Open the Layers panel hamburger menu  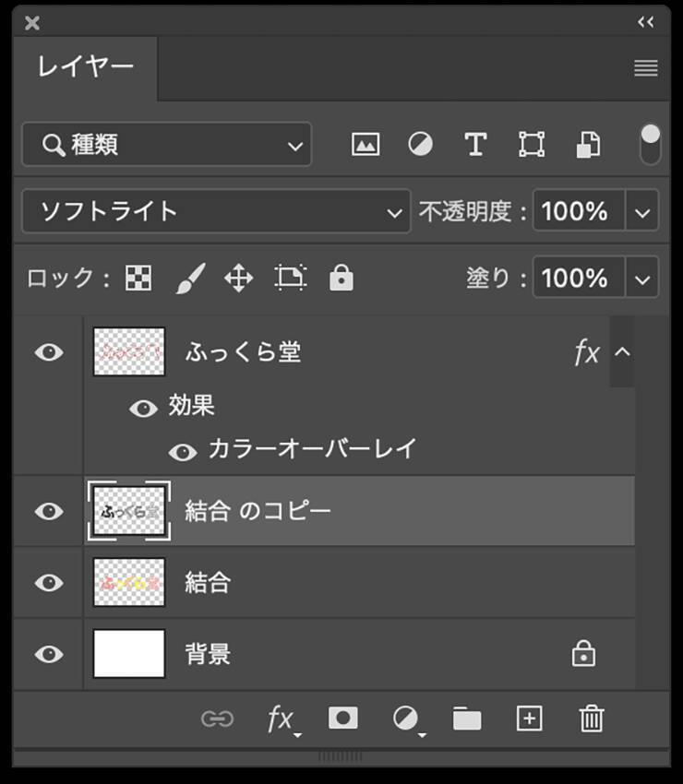[x=646, y=68]
